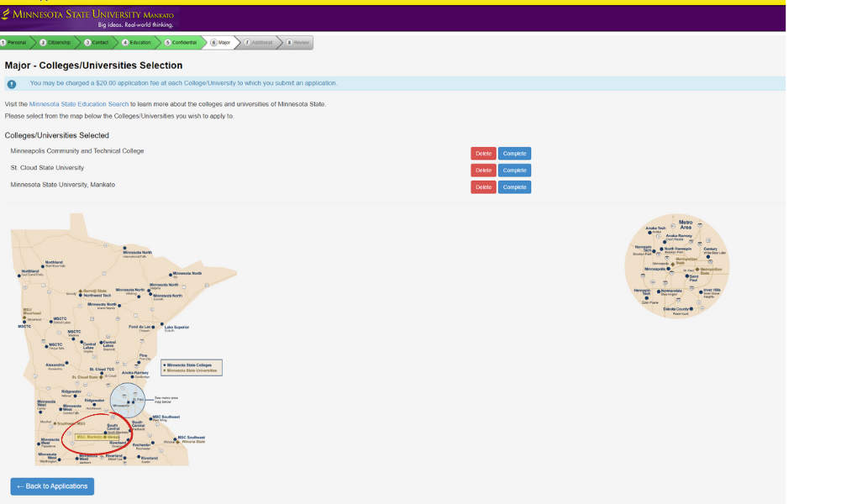
Task: Select Anoka-Ramsey Coon Rapids metro dot
Action: (665, 242)
